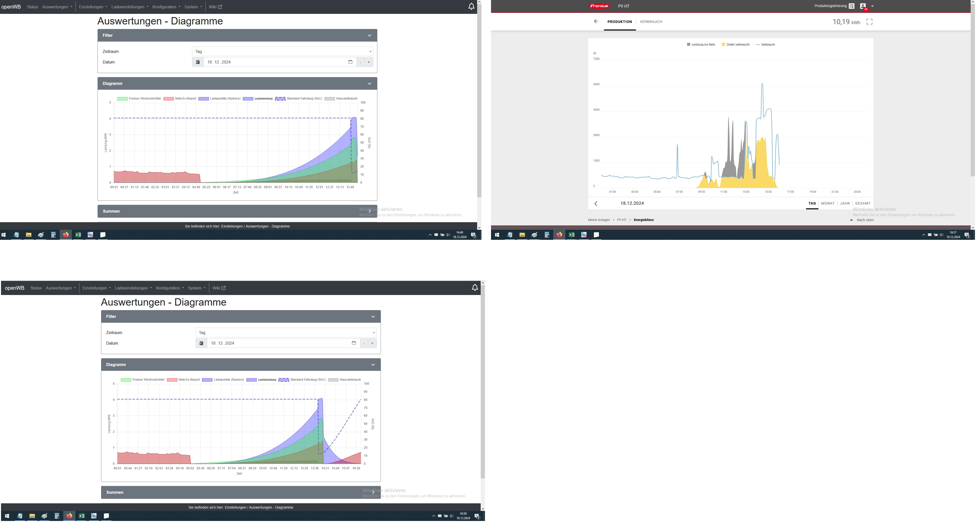Open fullscreen view next to 10,19 kWh
980x526 pixels.
pyautogui.click(x=869, y=22)
